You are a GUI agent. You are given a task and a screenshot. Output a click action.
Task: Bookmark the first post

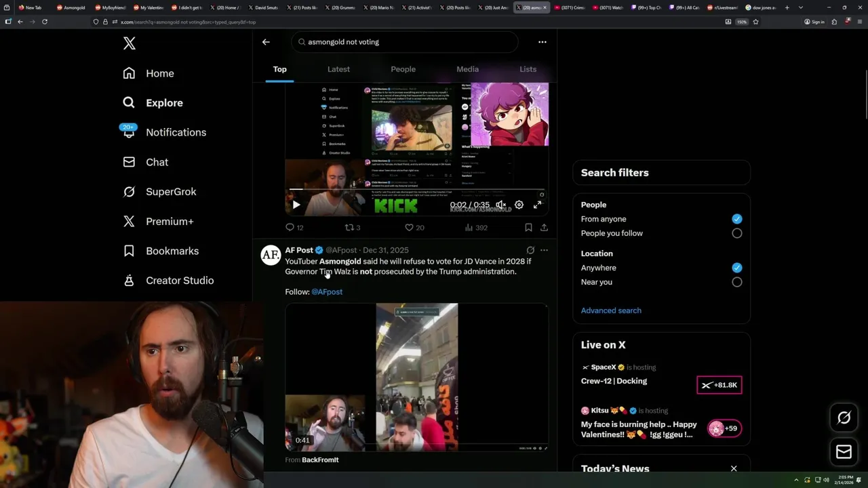528,228
